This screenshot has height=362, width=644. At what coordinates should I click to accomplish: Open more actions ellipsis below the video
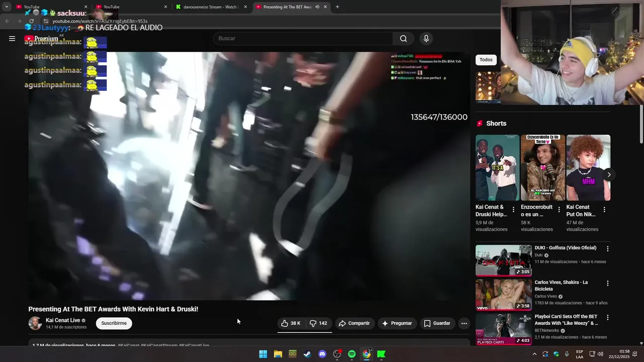click(464, 323)
